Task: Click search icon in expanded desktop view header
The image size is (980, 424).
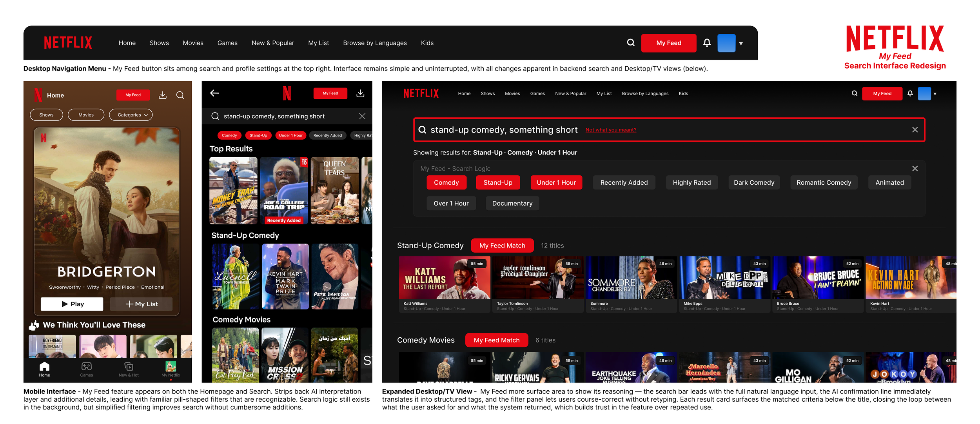Action: (x=855, y=93)
